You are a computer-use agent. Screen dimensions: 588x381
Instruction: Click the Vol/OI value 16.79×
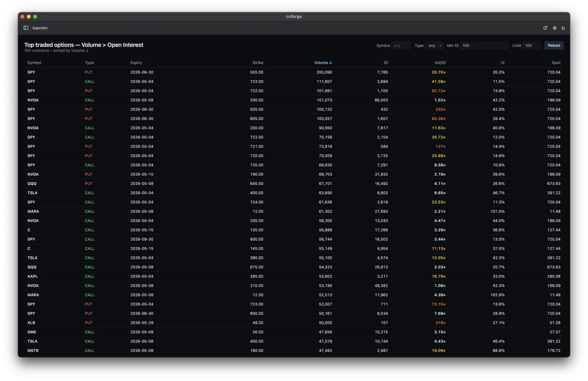tap(439, 277)
